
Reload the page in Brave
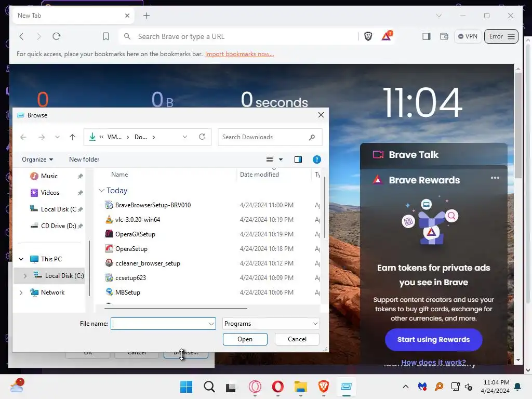pyautogui.click(x=57, y=36)
